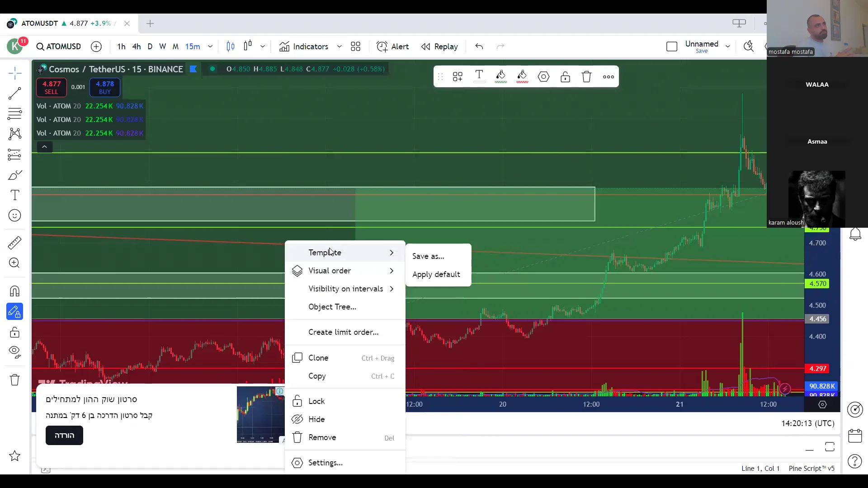Screen dimensions: 868x488
Task: Toggle magnet mode in left sidebar
Action: tap(14, 291)
